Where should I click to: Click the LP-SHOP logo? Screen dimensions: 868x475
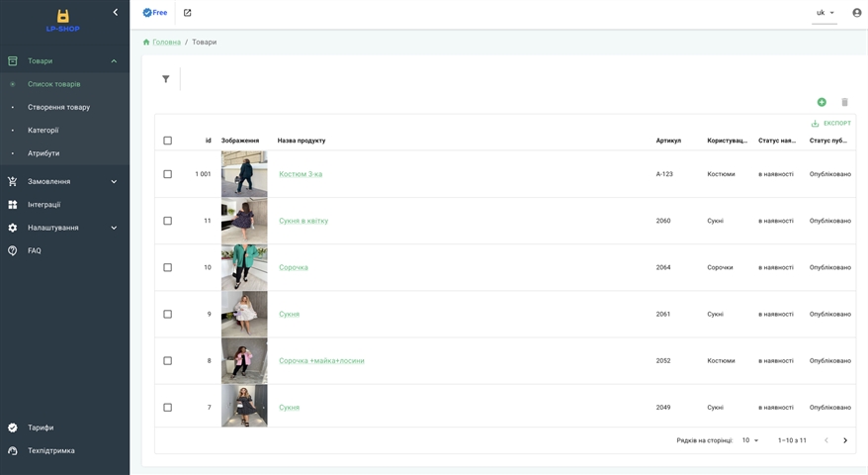tap(62, 20)
